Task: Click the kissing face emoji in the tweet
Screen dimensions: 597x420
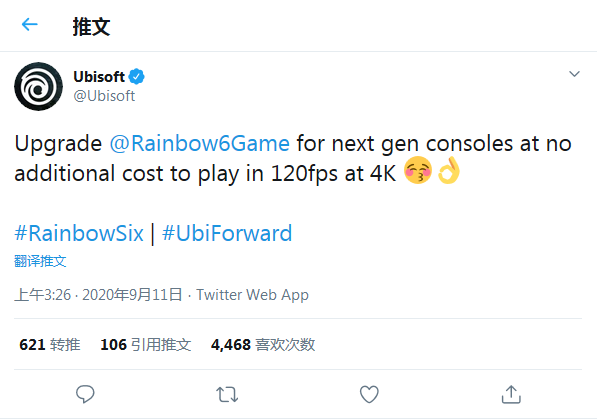Action: coord(418,170)
